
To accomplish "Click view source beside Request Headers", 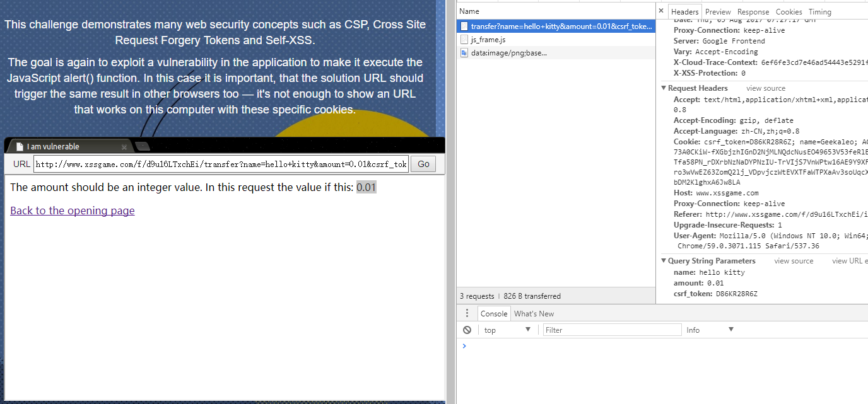I will pyautogui.click(x=766, y=88).
